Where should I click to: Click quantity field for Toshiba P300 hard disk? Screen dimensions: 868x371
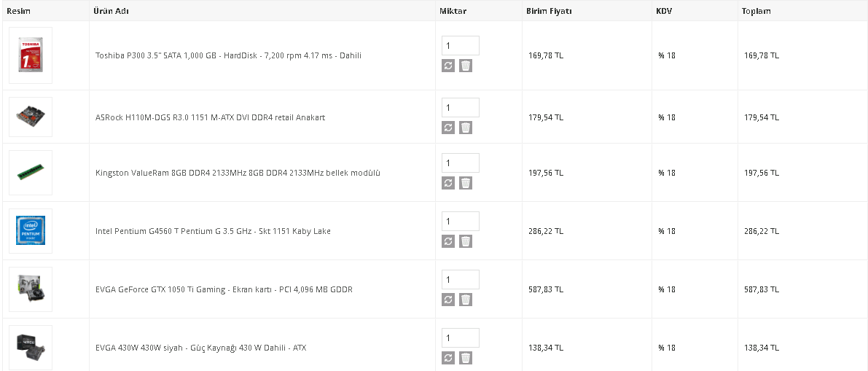(x=460, y=45)
